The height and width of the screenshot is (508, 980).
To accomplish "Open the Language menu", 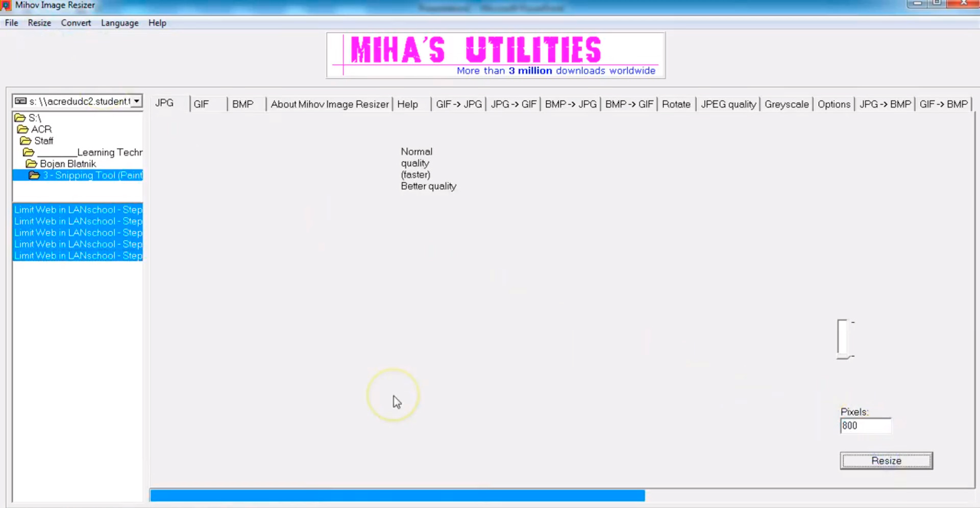I will pos(119,23).
